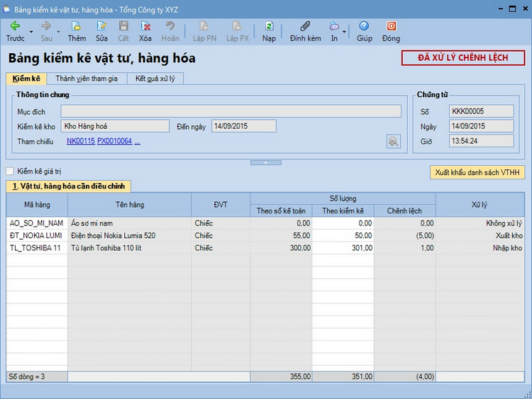
Task: Click ĐÃ XỬ LÝ CHÊNH LỆCH status label
Action: (462, 57)
